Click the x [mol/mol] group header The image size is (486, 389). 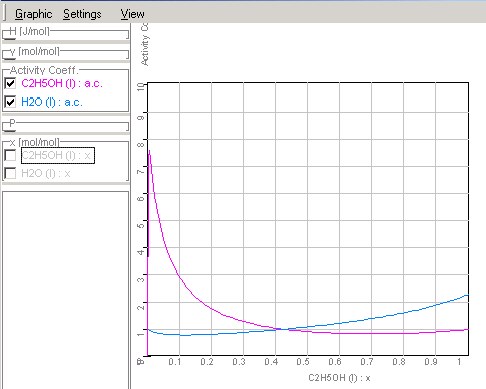34,142
